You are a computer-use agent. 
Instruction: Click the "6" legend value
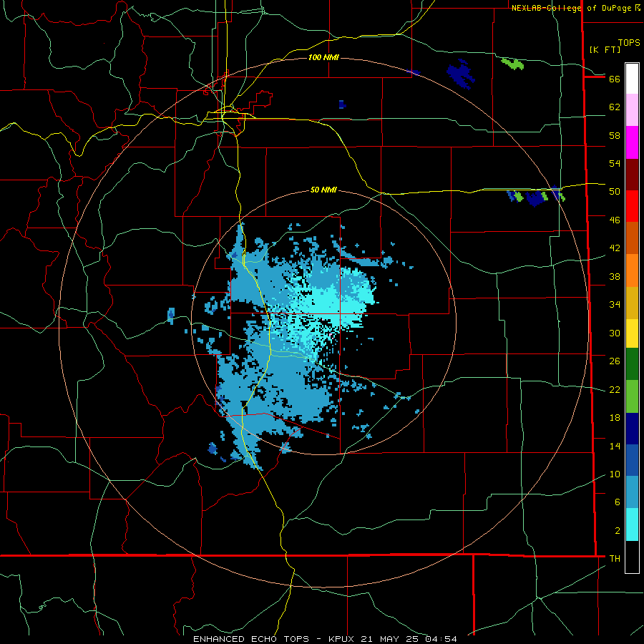[617, 502]
